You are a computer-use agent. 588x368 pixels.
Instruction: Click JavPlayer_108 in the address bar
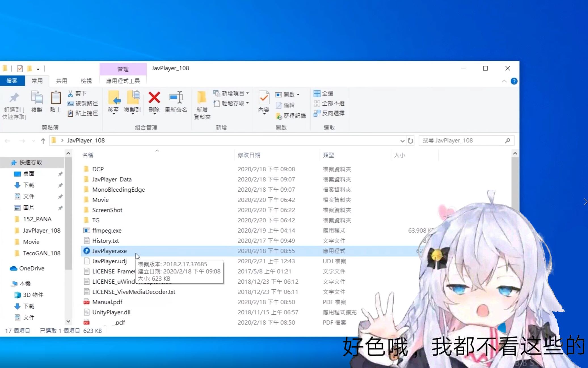click(86, 141)
